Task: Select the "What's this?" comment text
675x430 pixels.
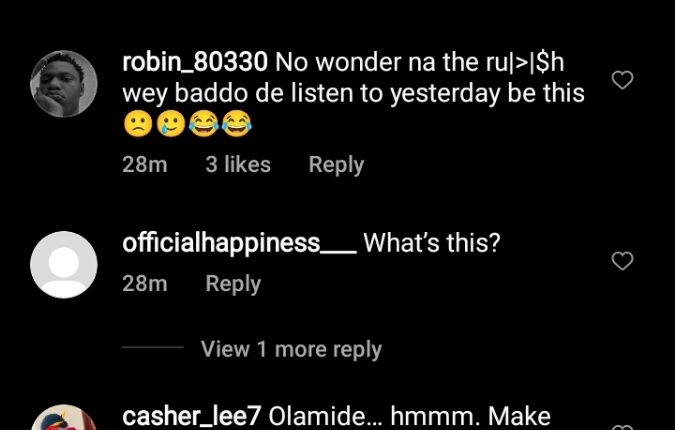Action: [x=432, y=243]
